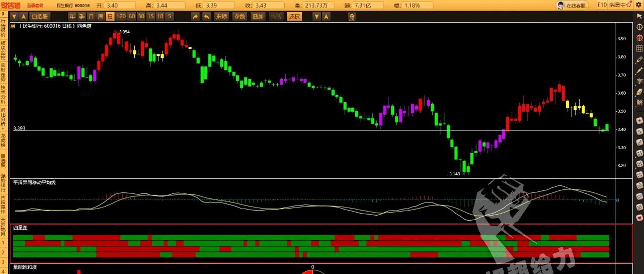The width and height of the screenshot is (644, 274).
Task: Select the arrow pointer tool in right toolbar
Action: coord(639,16)
